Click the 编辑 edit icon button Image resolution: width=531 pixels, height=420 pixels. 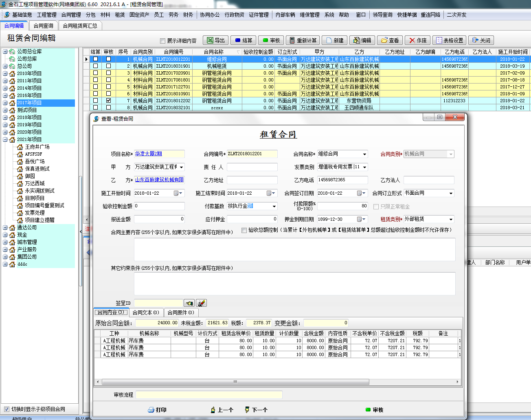coord(357,40)
